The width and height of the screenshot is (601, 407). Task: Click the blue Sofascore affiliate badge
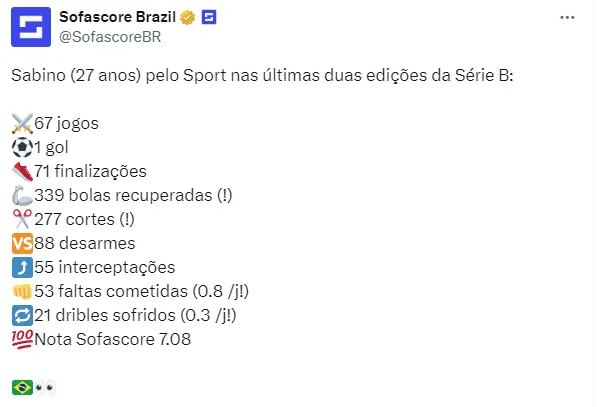pyautogui.click(x=211, y=18)
